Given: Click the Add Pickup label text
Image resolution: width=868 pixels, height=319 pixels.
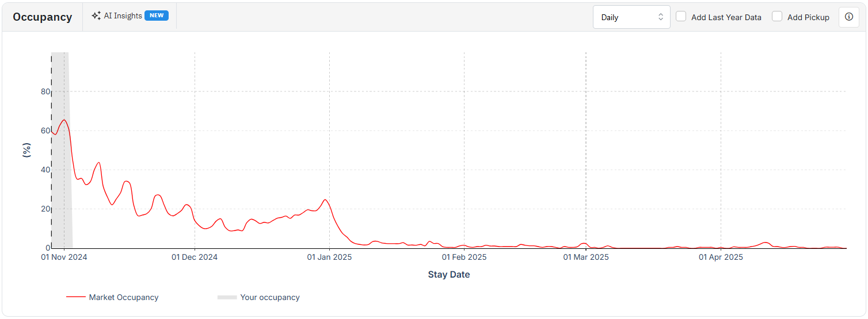Looking at the screenshot, I should click(808, 17).
